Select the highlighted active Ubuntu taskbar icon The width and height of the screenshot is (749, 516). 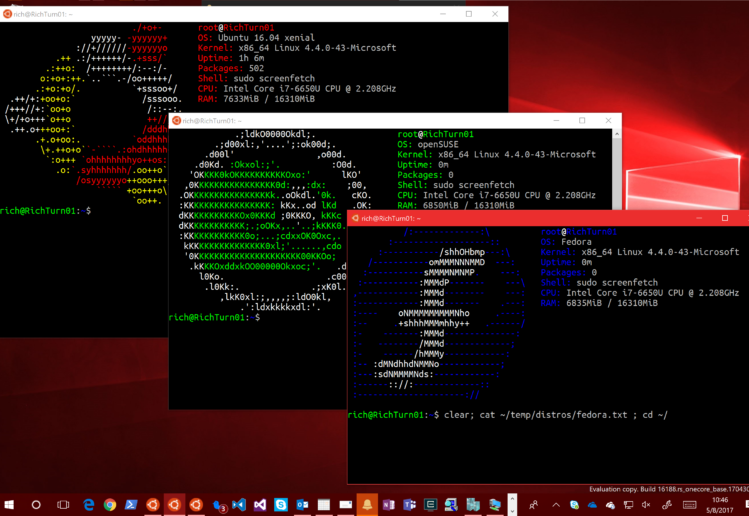174,505
